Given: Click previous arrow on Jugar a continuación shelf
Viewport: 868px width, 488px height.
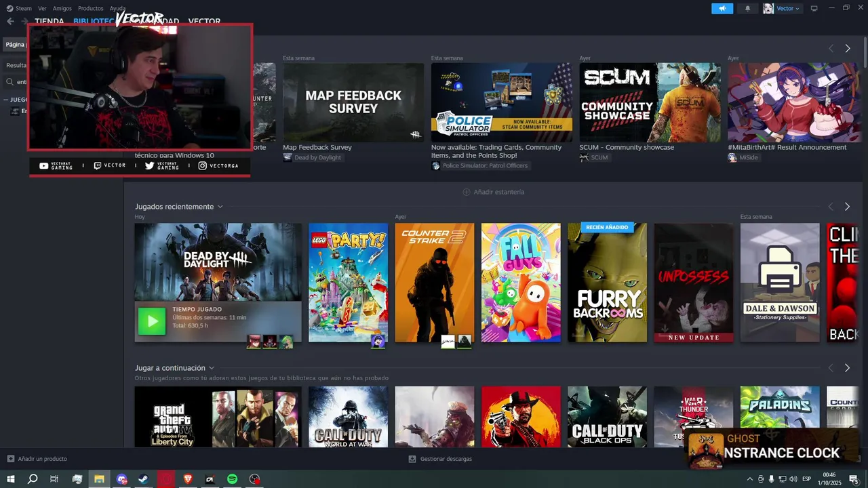Looking at the screenshot, I should tap(831, 368).
